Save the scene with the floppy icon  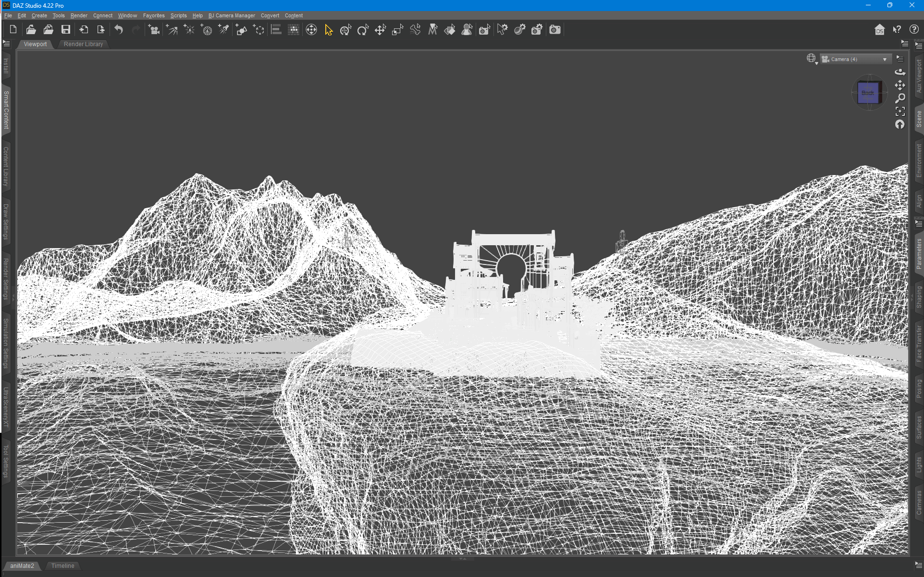(x=66, y=30)
